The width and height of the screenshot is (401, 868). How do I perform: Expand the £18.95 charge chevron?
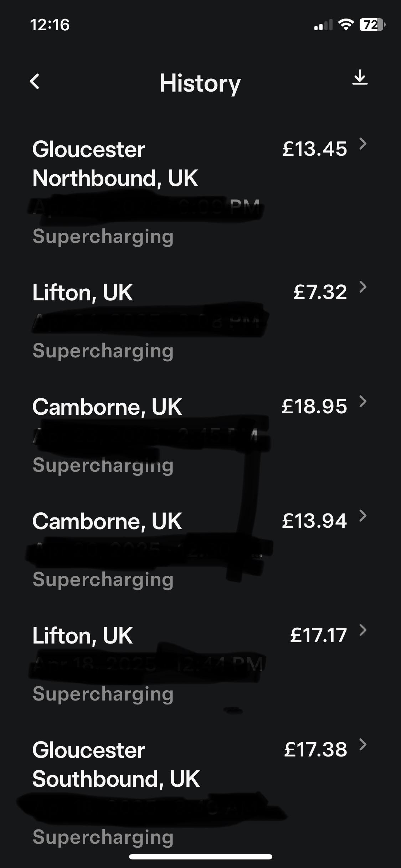[363, 402]
